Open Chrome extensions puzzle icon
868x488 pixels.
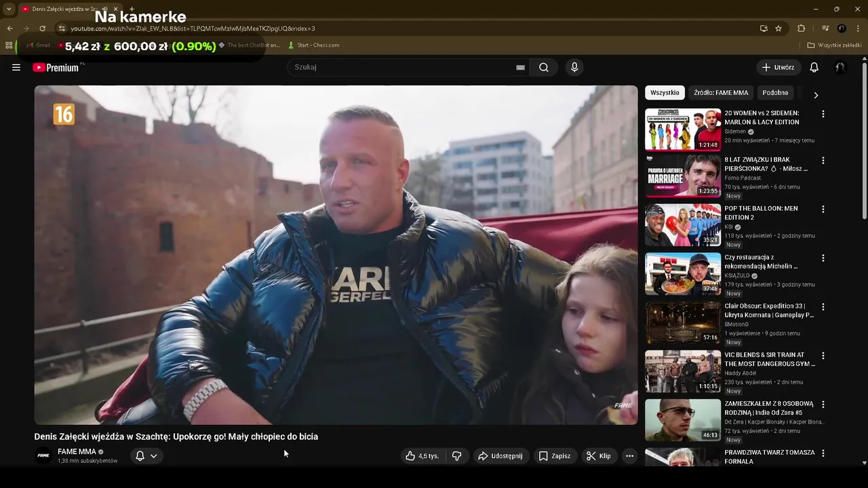point(801,28)
